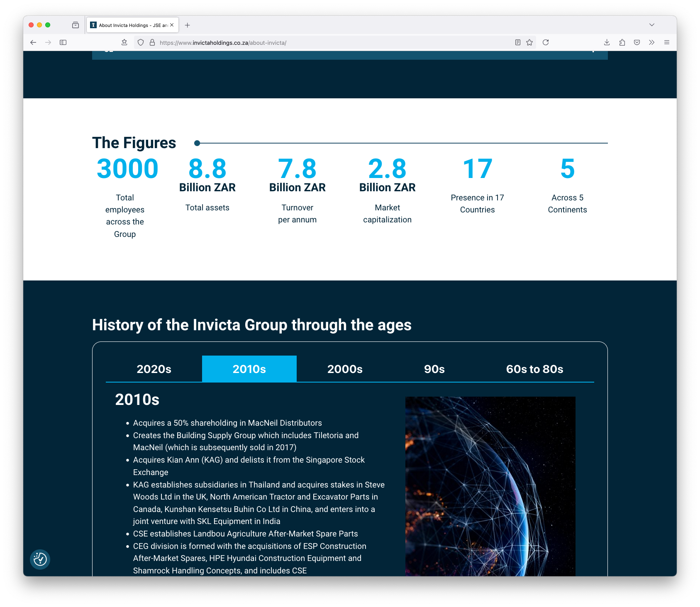Click the CEG division is formed bullet
700x607 pixels.
coord(250,558)
